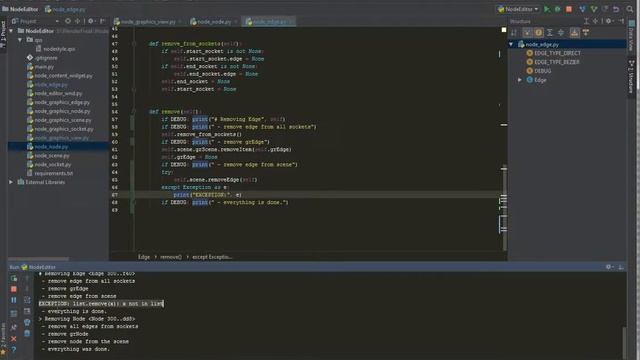This screenshot has height=360, width=640.
Task: Rerun NodeEditor from the Run panel
Action: [x=14, y=278]
